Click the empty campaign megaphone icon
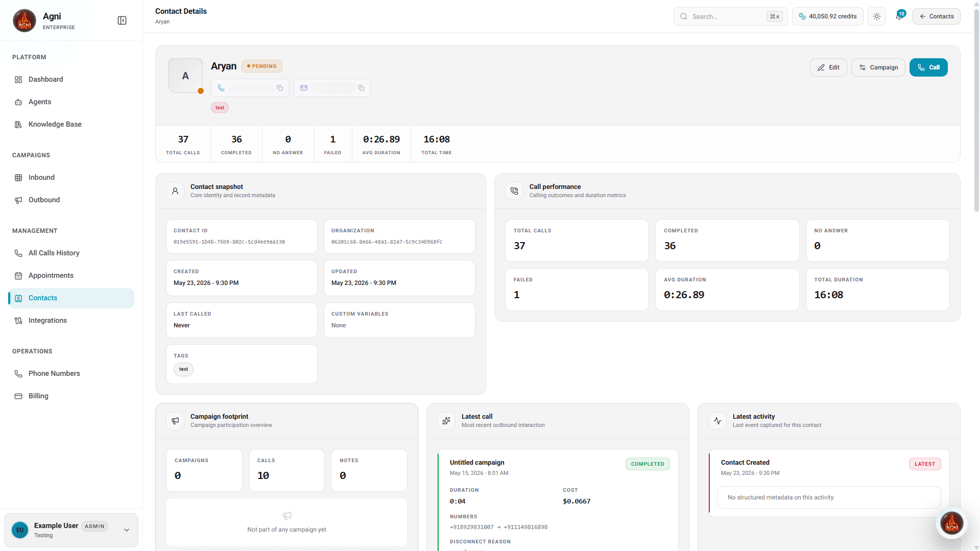 287,516
